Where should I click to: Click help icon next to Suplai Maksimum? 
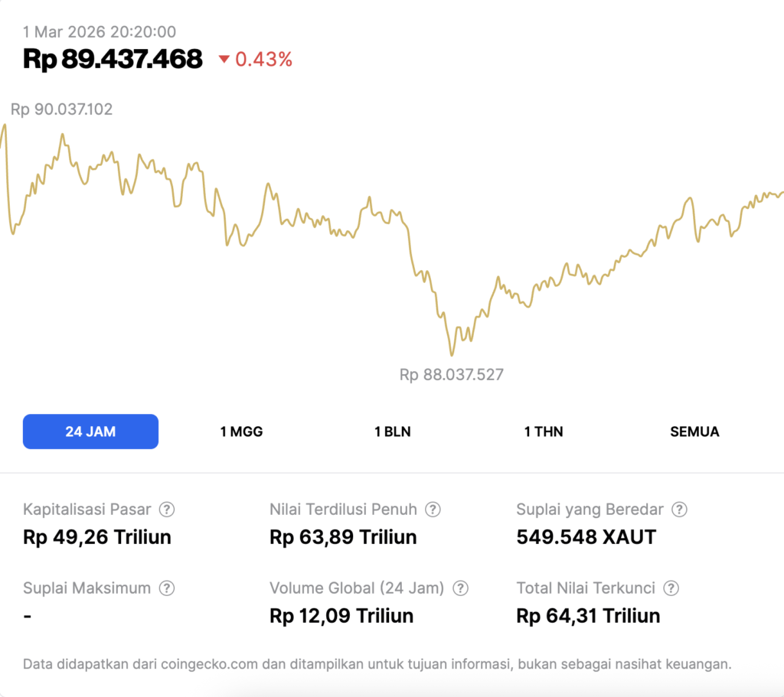click(x=166, y=588)
